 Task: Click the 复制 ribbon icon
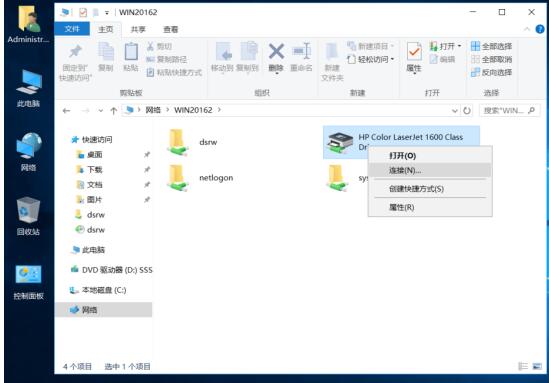tap(106, 52)
